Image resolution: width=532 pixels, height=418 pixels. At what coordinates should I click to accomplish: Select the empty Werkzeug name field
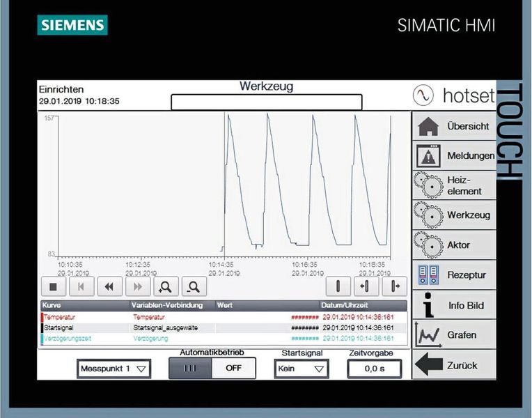click(x=267, y=102)
